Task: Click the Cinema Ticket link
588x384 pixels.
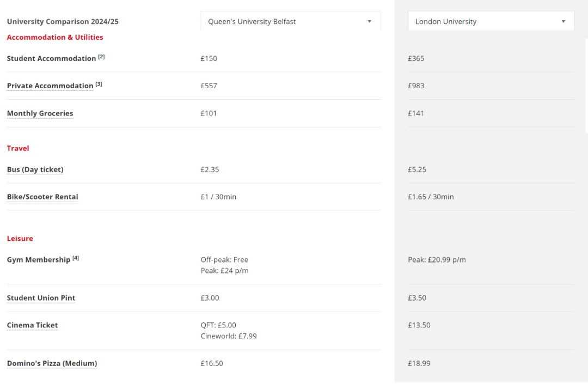Action: [x=32, y=325]
